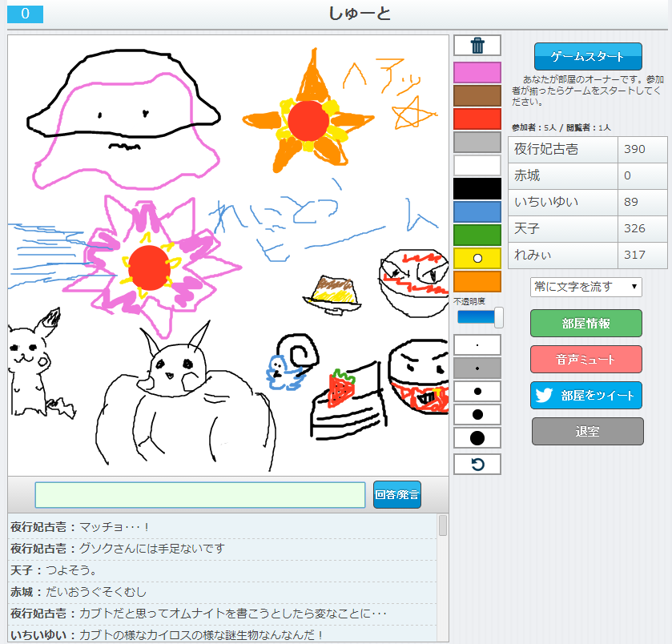Viewport: 672px width, 644px height.
Task: Leave the room with 退室 button
Action: (x=588, y=431)
